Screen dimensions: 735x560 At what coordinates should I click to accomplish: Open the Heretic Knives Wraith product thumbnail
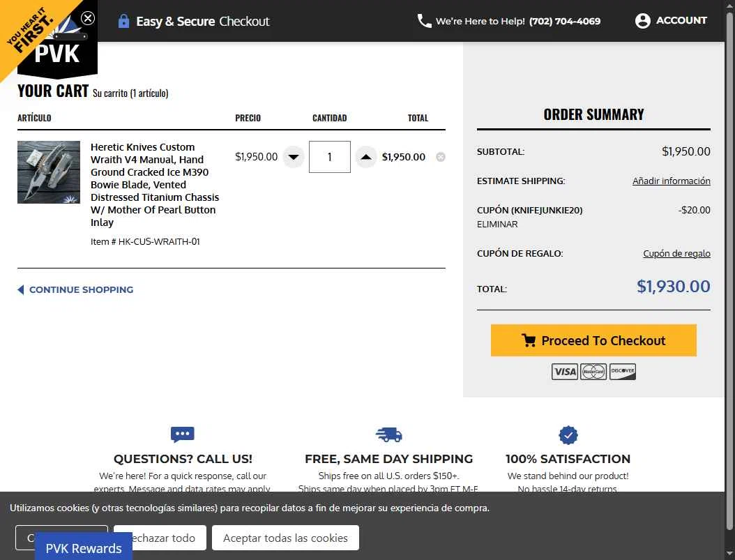pos(49,172)
